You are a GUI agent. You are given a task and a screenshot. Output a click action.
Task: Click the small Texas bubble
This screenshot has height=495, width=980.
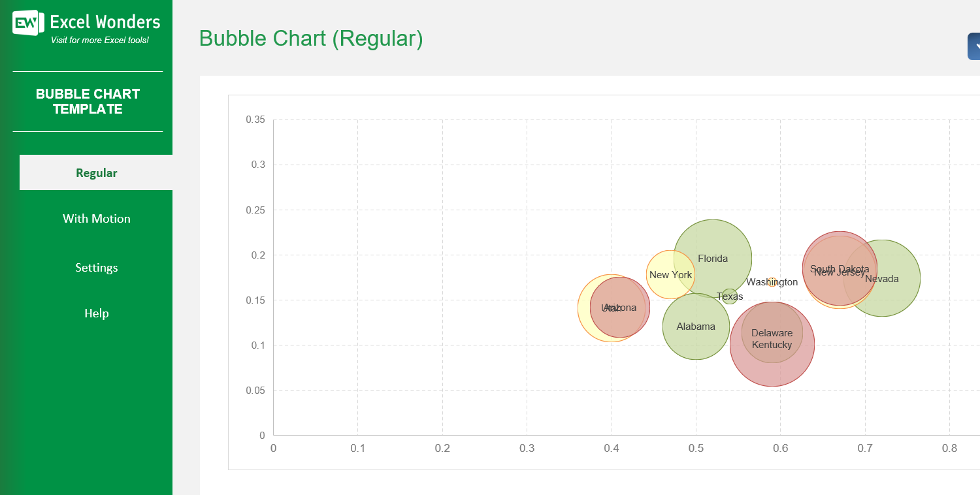coord(729,296)
